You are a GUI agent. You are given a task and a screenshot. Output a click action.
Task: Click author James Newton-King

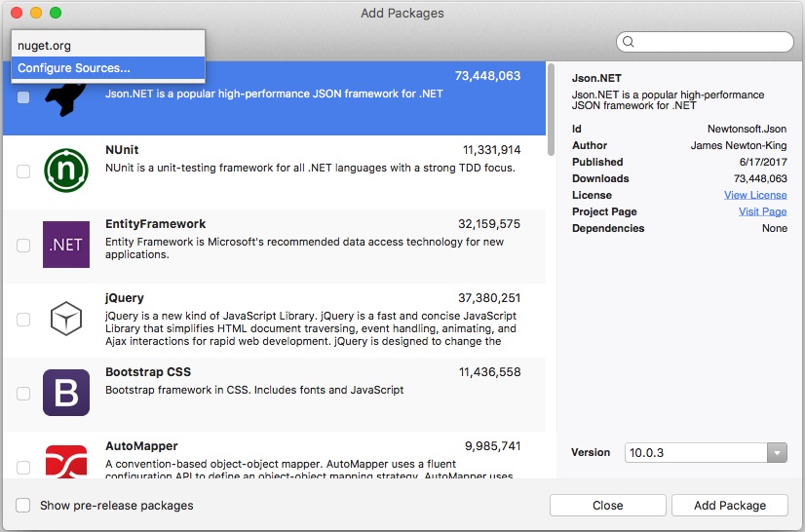pos(739,145)
